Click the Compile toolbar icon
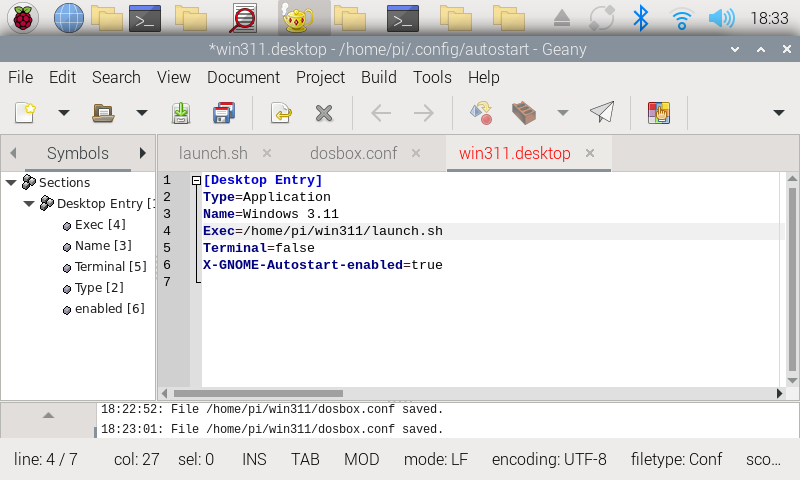The image size is (800, 480). (x=481, y=113)
